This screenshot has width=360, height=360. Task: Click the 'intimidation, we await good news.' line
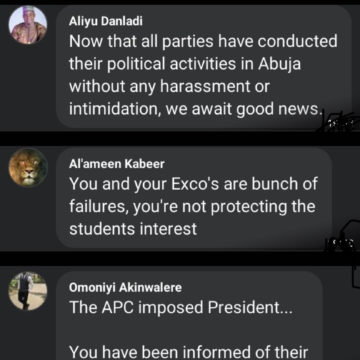[195, 110]
